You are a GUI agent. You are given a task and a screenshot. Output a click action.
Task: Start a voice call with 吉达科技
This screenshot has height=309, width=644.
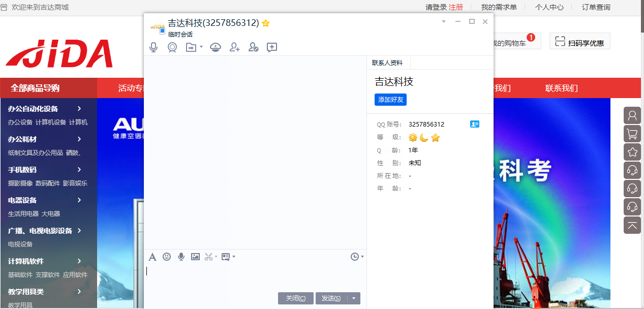click(x=154, y=47)
